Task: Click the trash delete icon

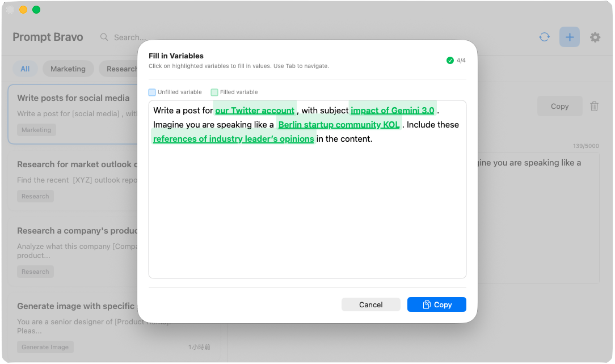Action: click(594, 106)
